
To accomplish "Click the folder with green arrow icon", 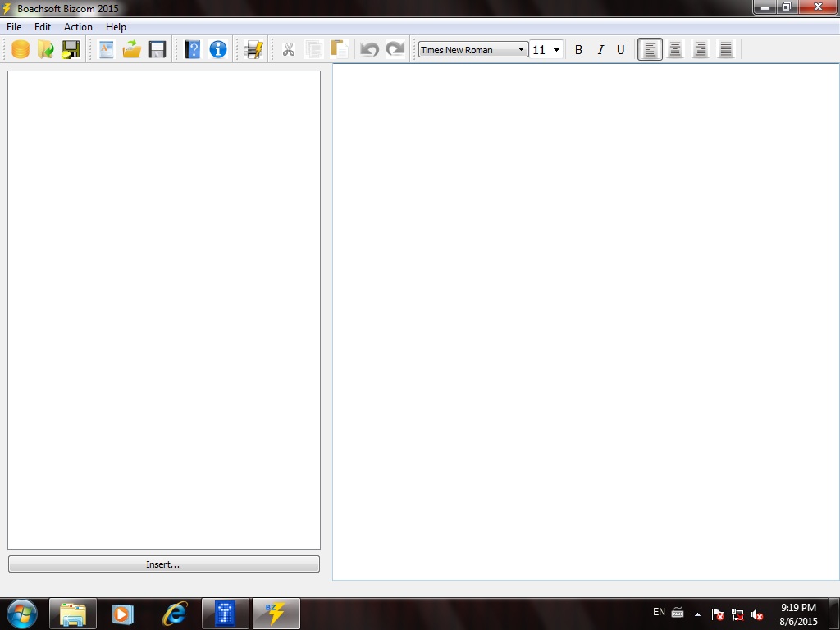I will tap(45, 49).
